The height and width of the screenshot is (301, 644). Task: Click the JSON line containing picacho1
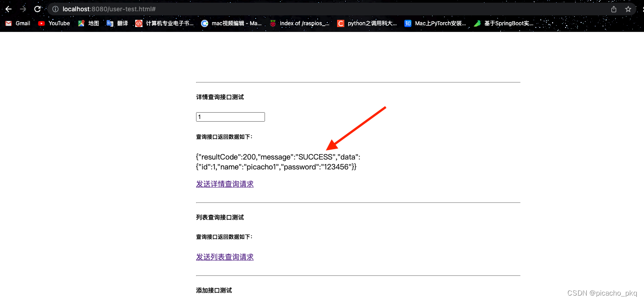tap(276, 167)
